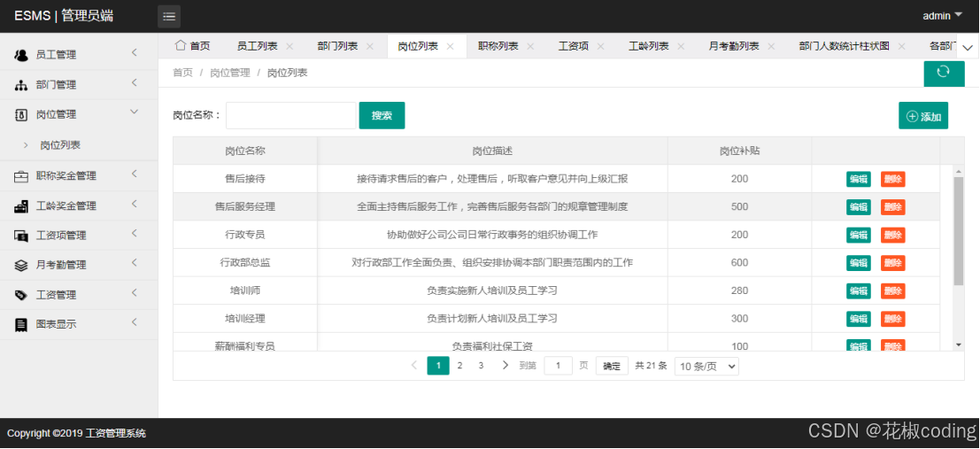980x449 pixels.
Task: Expand the 工龄奖金管理 menu
Action: pos(135,204)
